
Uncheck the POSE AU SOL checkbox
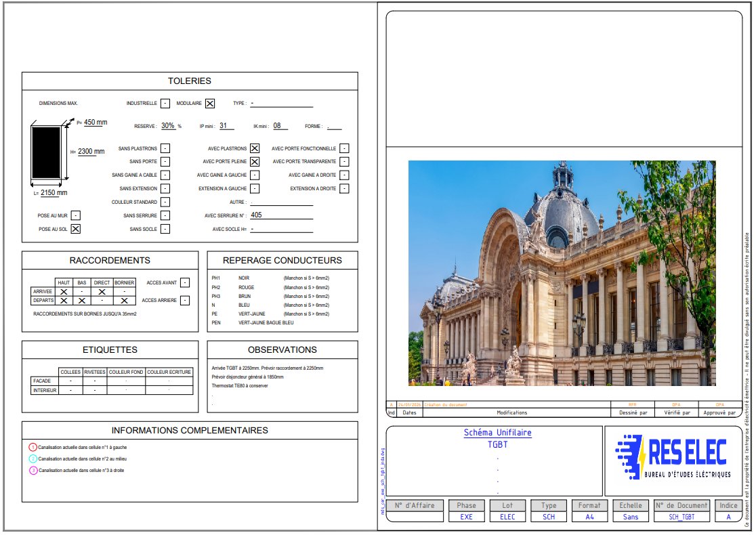pyautogui.click(x=76, y=229)
